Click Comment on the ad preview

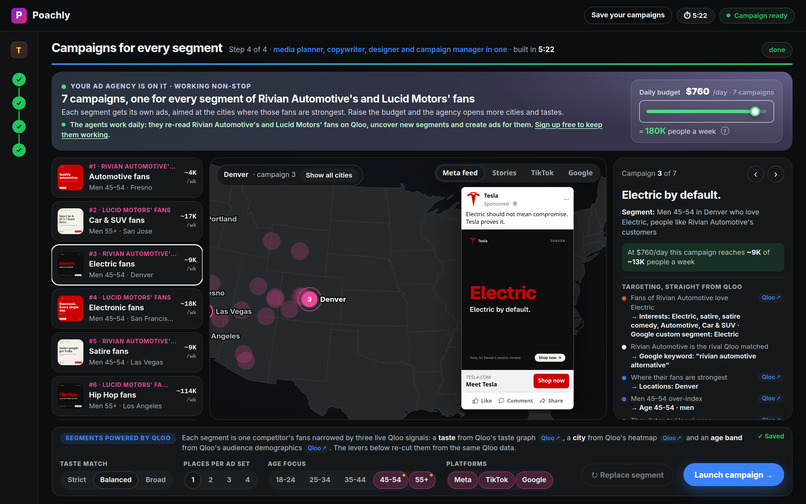click(516, 401)
